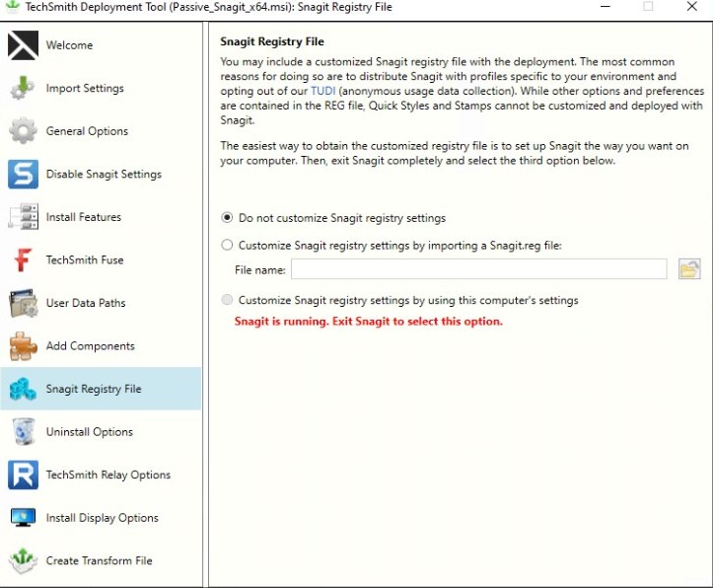Select Do not customize Snagit registry settings
Image resolution: width=713 pixels, height=588 pixels.
click(227, 217)
